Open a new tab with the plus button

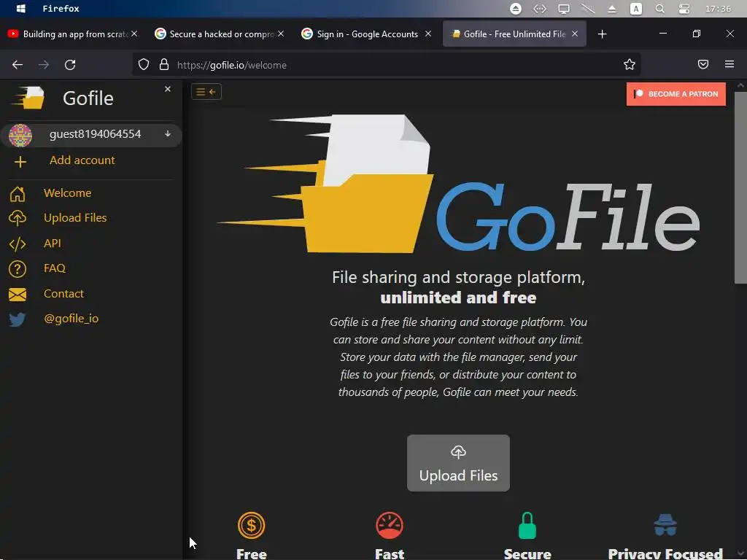[x=602, y=34]
